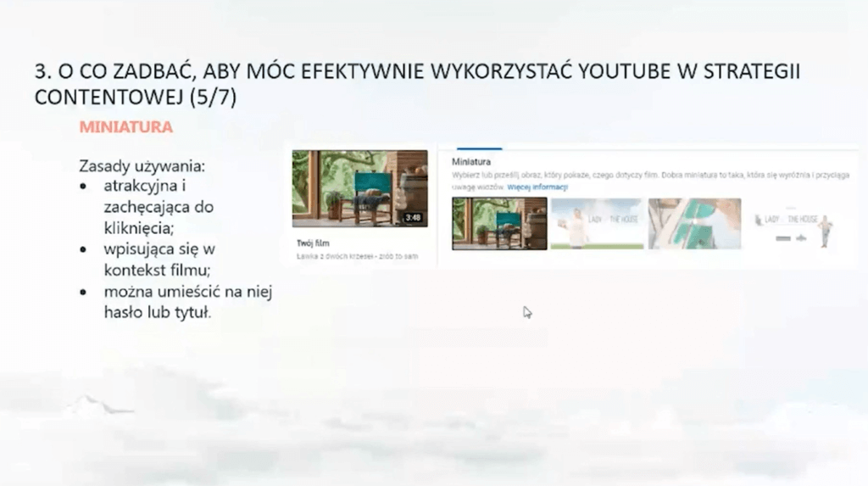The height and width of the screenshot is (486, 868).
Task: Open the 'Więcej informacji' link
Action: click(x=537, y=187)
